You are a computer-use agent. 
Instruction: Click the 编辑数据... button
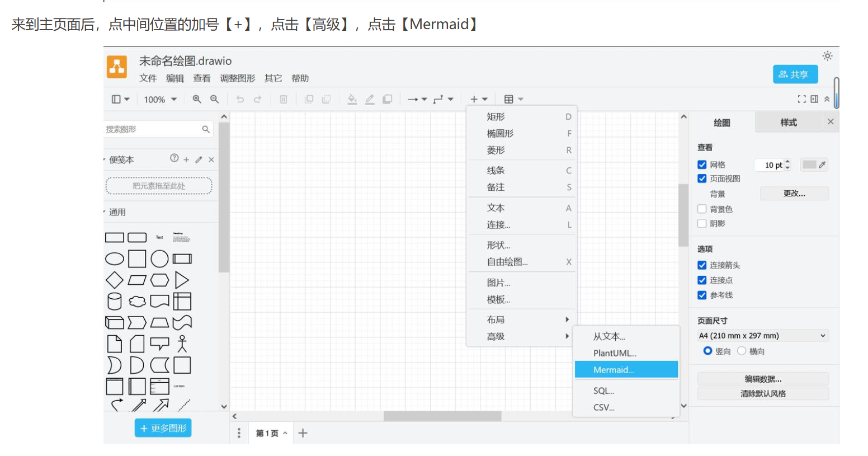point(763,379)
